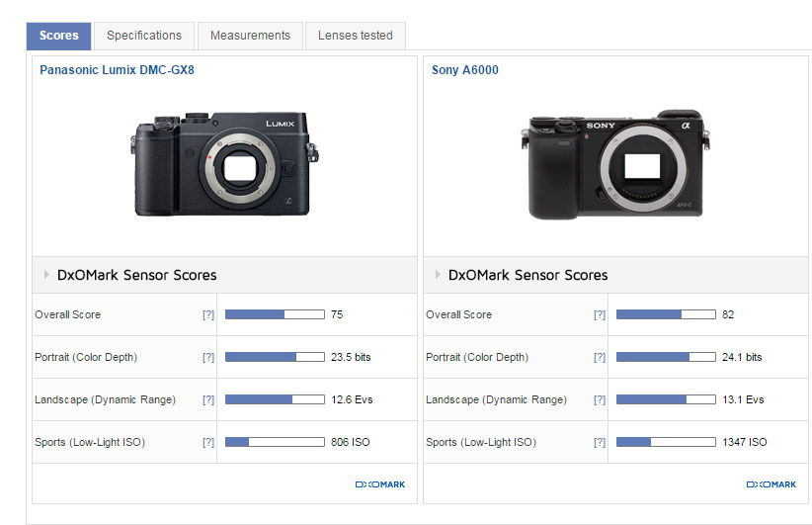Open the Sony A6000 title link
The width and height of the screenshot is (812, 525).
tap(464, 70)
